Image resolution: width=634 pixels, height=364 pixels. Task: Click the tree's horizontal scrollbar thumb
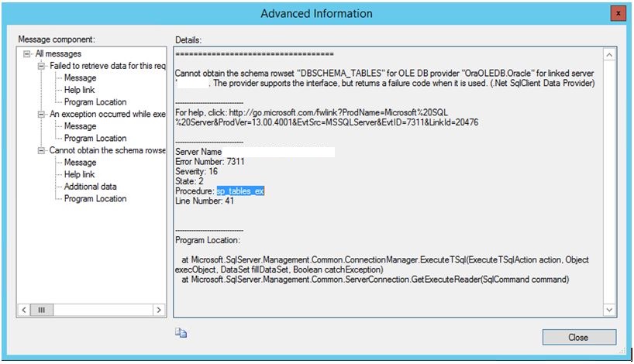pos(42,310)
